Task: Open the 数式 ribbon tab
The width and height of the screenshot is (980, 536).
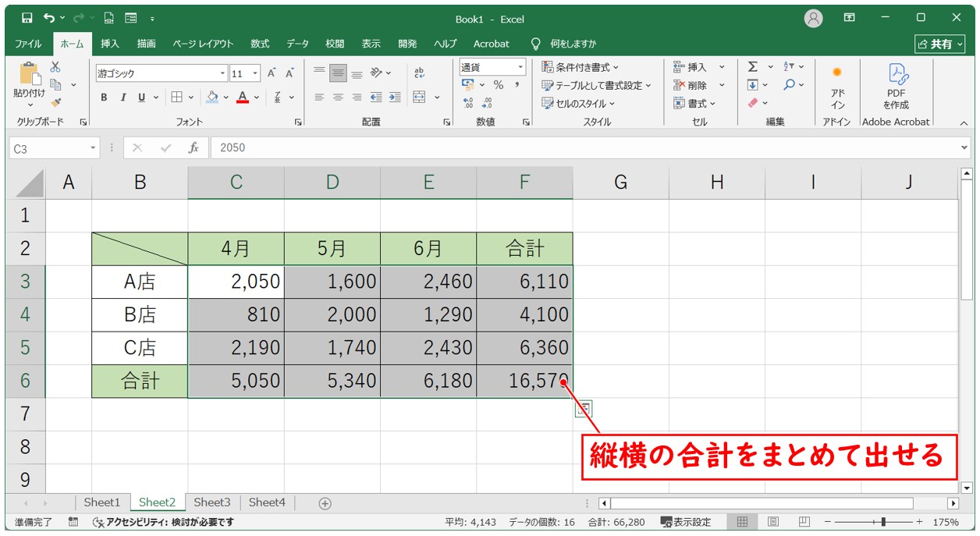Action: tap(260, 44)
